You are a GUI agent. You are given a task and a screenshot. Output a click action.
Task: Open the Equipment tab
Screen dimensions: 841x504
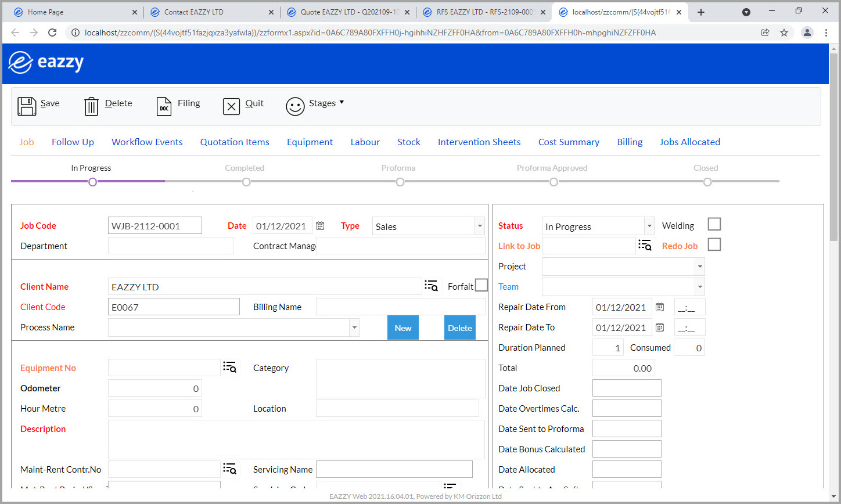(310, 142)
